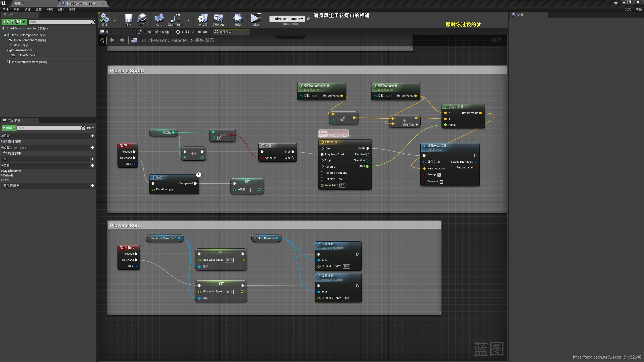Enable the Teleport checkbox on the Set Actor Location node
Screen dimensions: 644x362
(x=441, y=182)
